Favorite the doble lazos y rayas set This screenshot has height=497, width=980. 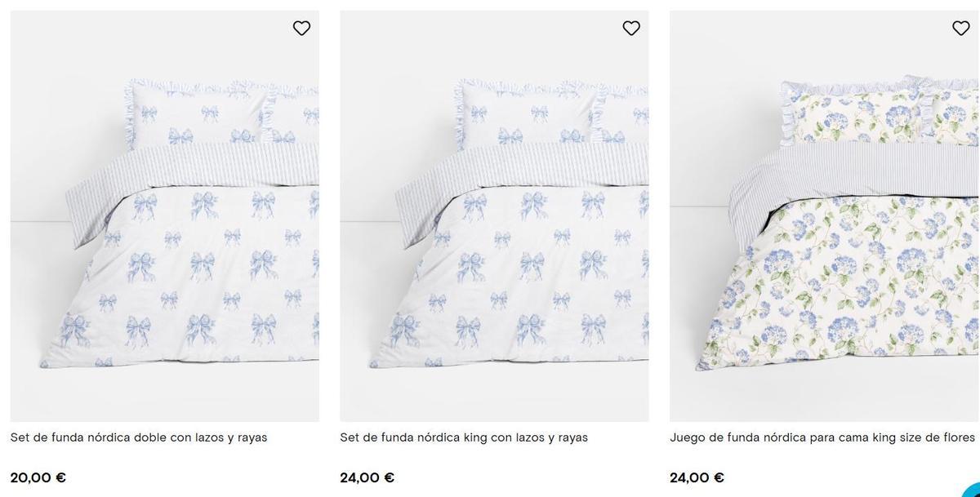pos(301,29)
